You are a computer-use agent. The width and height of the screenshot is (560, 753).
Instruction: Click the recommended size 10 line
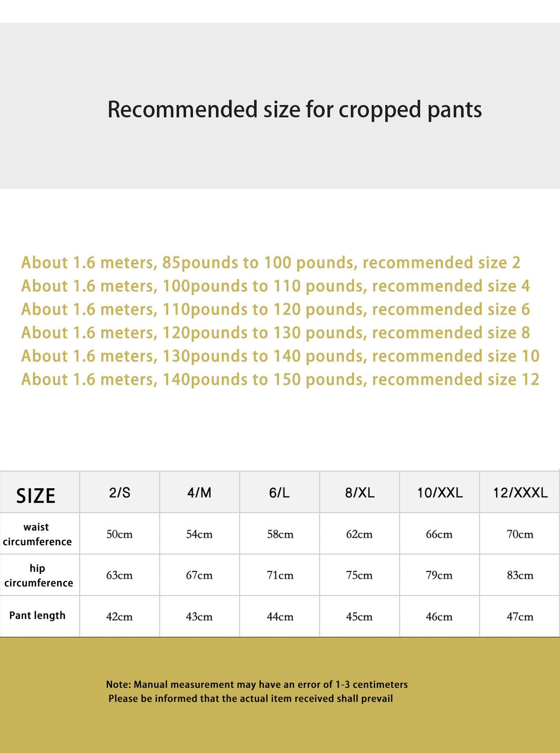pos(280,356)
